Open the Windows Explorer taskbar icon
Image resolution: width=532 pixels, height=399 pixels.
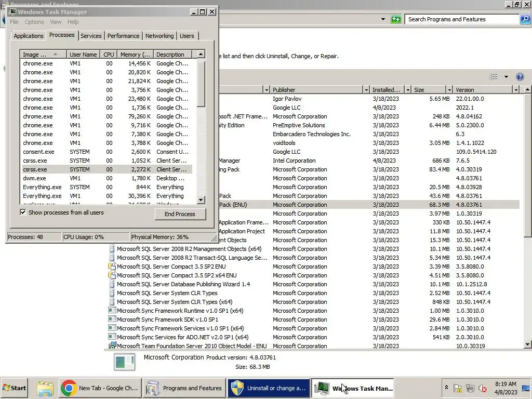click(45, 388)
